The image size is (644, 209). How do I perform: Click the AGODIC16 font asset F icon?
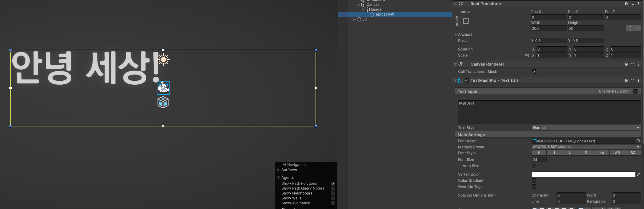pyautogui.click(x=534, y=141)
